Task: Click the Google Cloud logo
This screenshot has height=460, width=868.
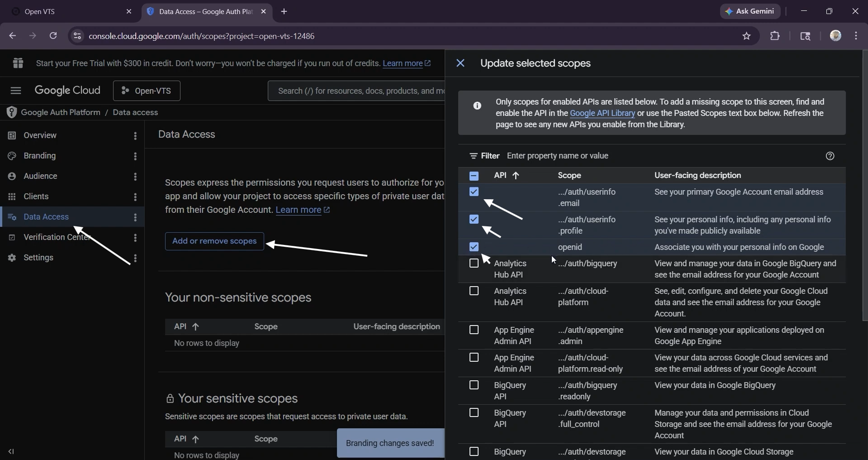Action: pos(68,91)
